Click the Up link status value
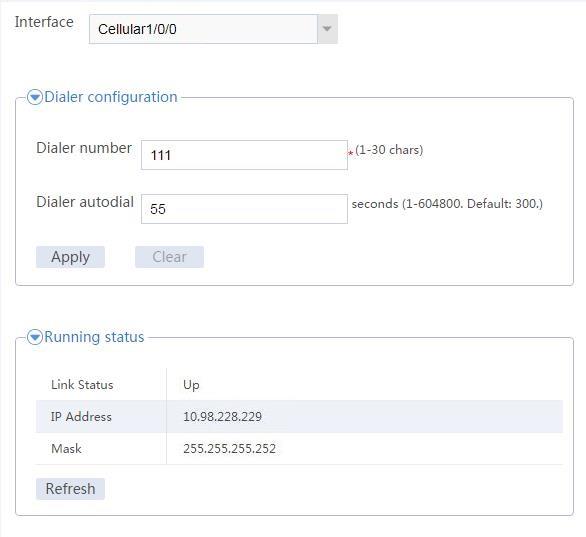Screen dimensions: 586x537 point(191,385)
